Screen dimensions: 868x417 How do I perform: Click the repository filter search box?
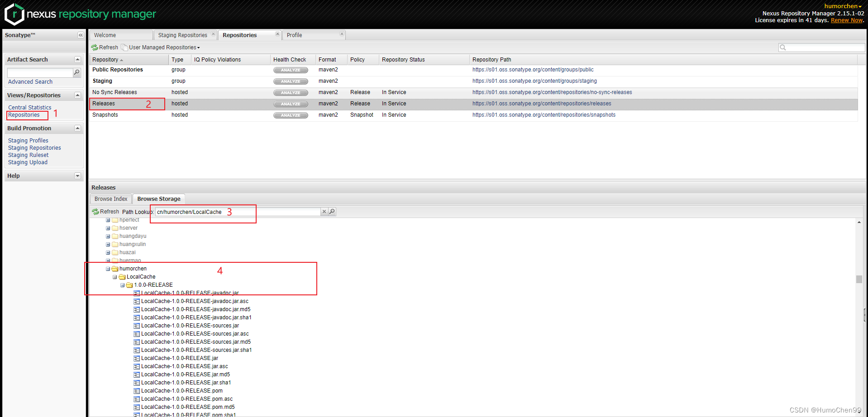(x=822, y=47)
